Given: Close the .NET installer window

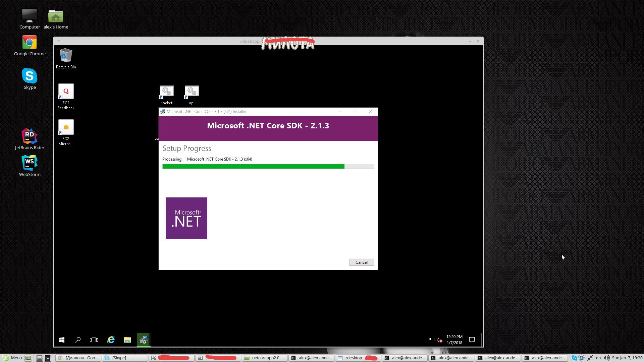Looking at the screenshot, I should tap(370, 112).
